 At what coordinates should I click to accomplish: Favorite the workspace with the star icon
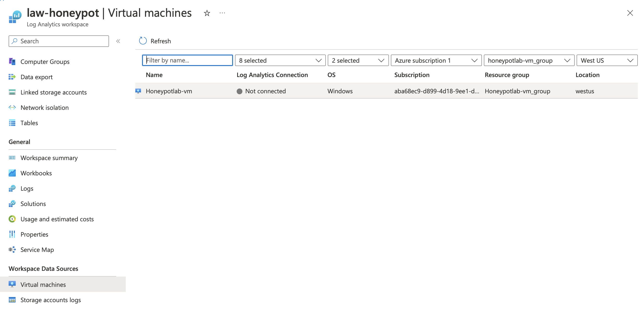pos(207,13)
